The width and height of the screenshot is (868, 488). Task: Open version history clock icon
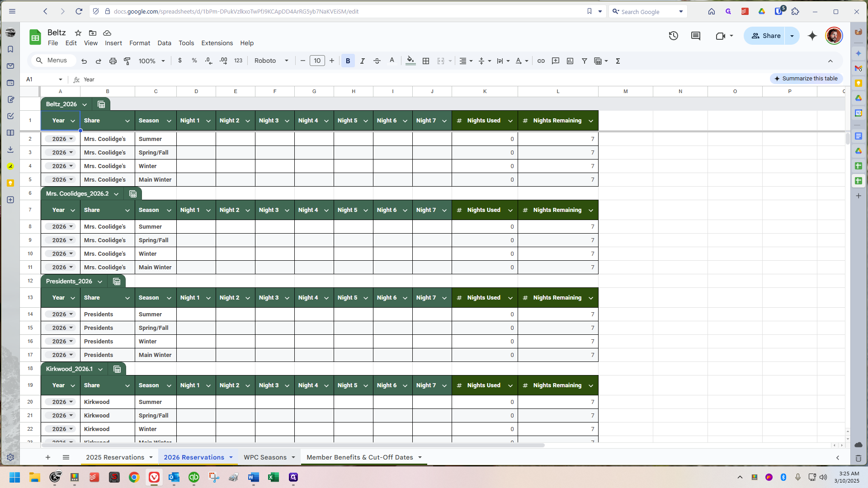673,36
